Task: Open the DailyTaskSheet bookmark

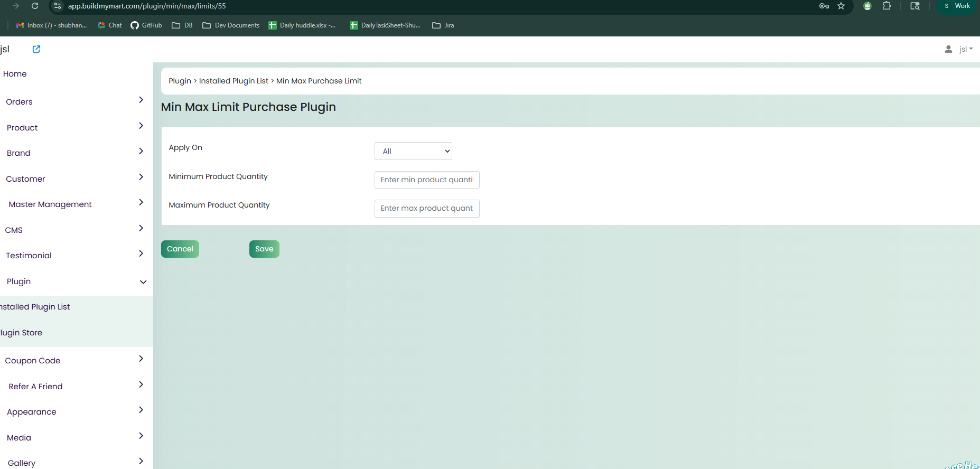Action: [x=385, y=25]
